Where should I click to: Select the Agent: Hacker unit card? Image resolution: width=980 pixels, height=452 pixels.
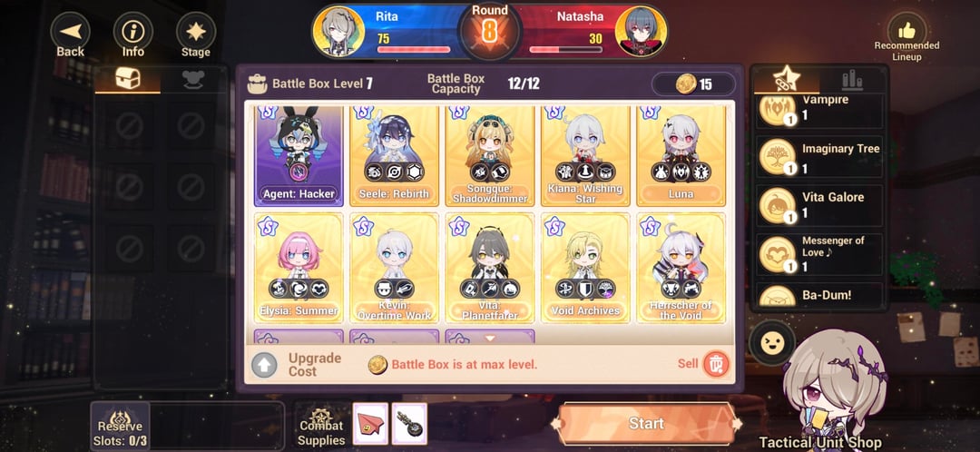tap(299, 154)
